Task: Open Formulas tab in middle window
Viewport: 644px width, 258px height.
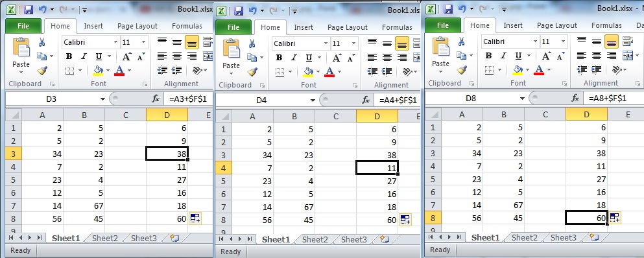Action: (397, 27)
